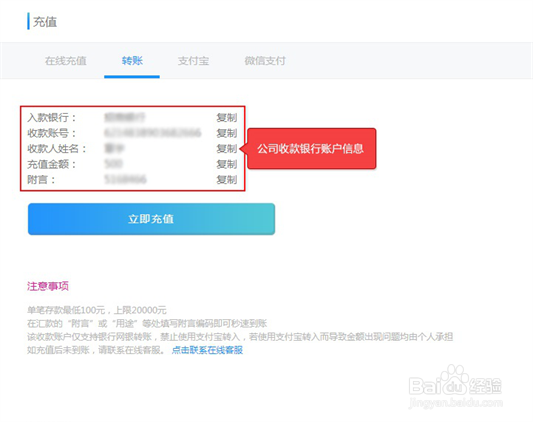The height and width of the screenshot is (422, 533).
Task: Click the 入款银行 label
Action: pyautogui.click(x=52, y=118)
